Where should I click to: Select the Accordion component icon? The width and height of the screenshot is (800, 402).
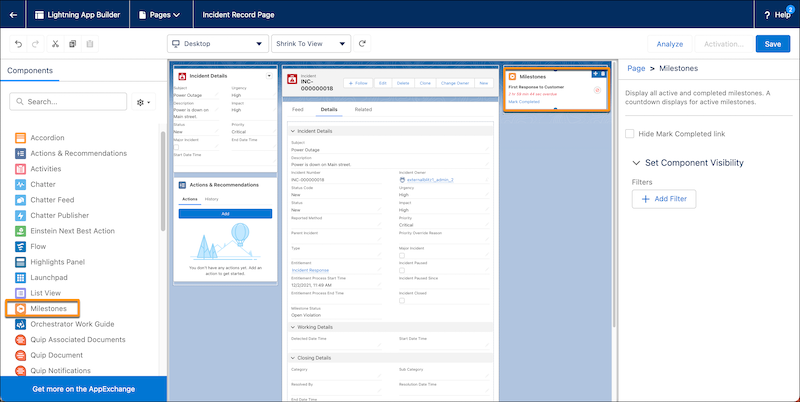[20, 138]
